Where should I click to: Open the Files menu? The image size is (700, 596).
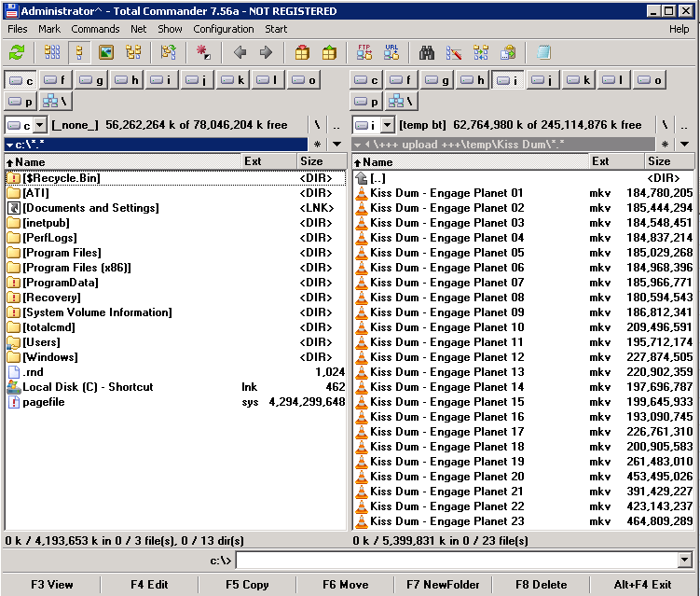click(18, 29)
